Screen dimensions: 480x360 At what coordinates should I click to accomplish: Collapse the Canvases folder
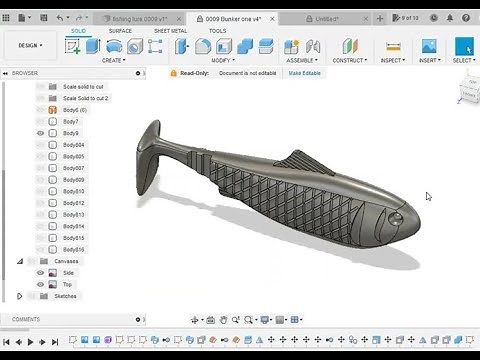[20, 261]
